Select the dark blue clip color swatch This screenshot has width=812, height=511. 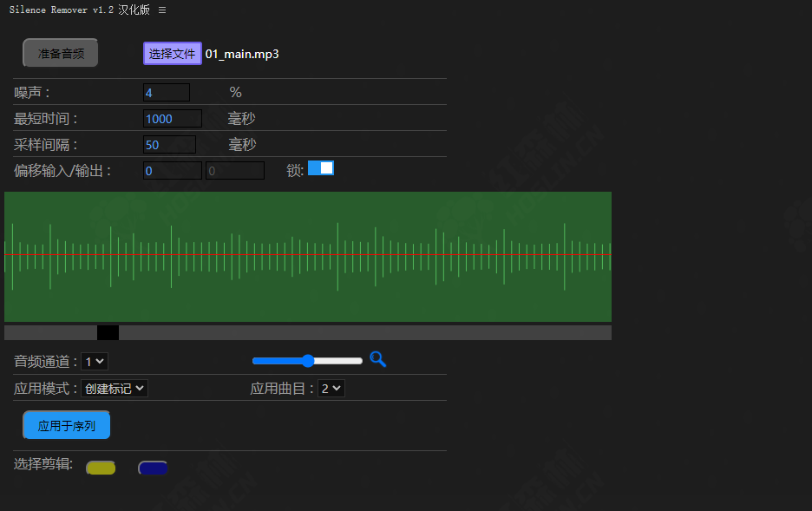pos(153,467)
